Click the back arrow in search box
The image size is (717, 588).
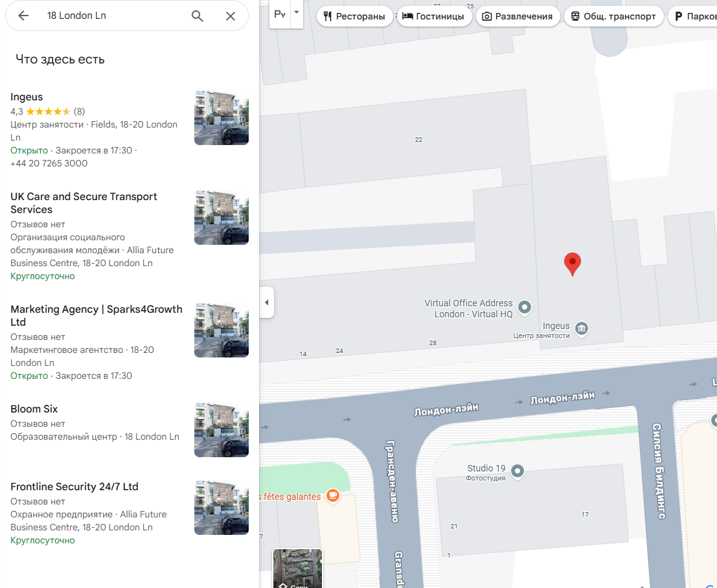23,16
